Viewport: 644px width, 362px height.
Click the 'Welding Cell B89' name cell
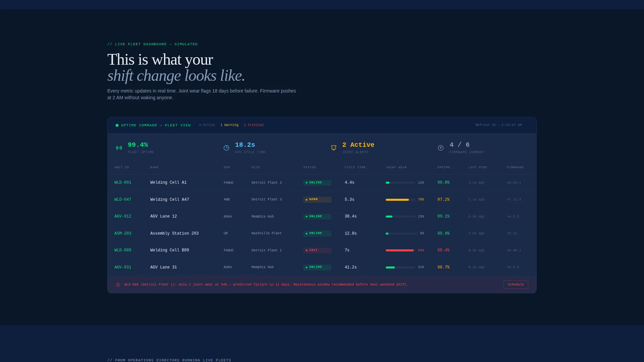pyautogui.click(x=170, y=250)
